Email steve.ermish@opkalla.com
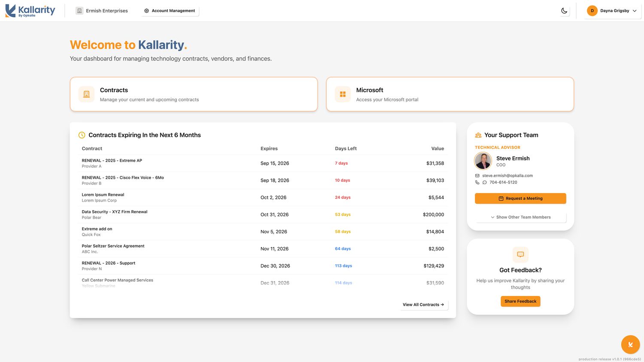644x362 pixels. tap(507, 175)
